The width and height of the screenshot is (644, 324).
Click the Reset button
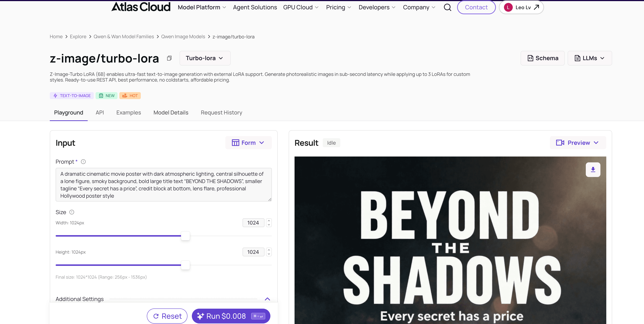click(167, 316)
